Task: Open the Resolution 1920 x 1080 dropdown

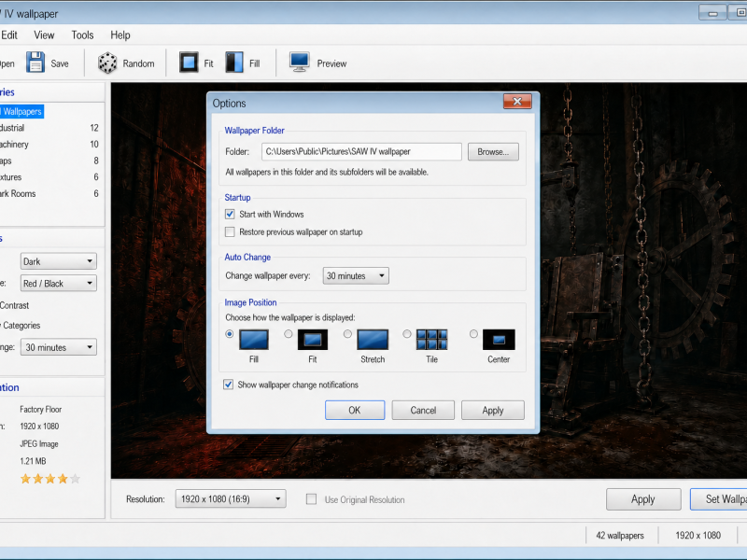Action: [x=231, y=498]
